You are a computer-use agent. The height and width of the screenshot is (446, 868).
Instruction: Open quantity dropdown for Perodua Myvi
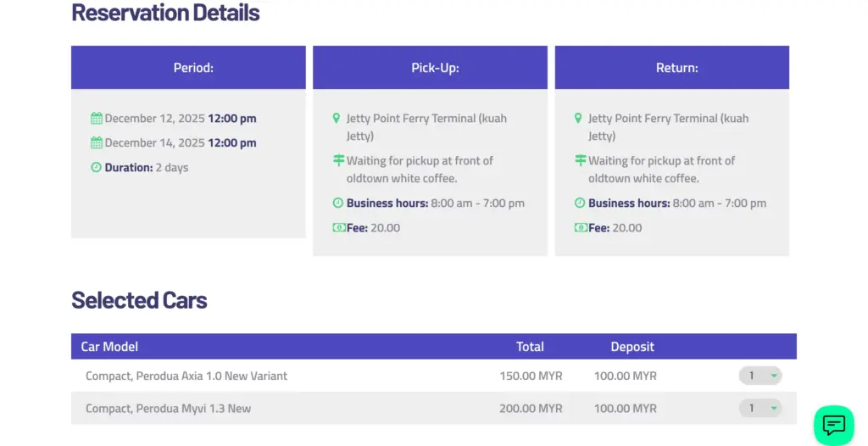[x=759, y=409]
